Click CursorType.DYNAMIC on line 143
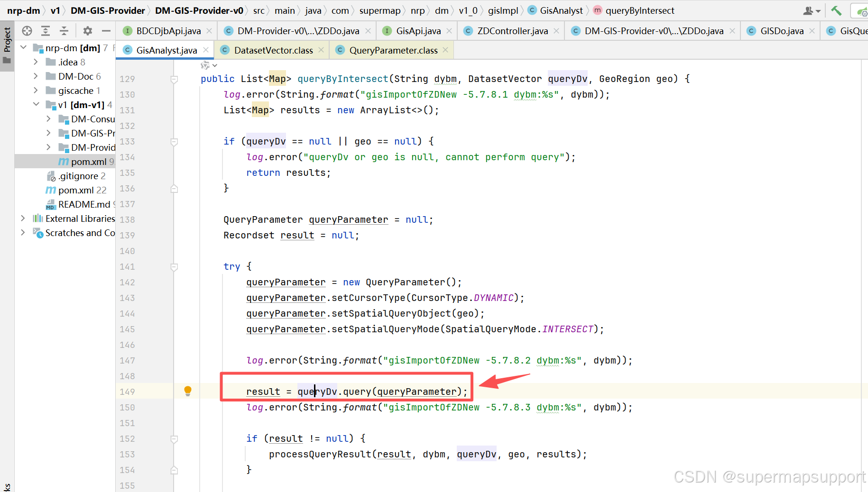 [462, 298]
